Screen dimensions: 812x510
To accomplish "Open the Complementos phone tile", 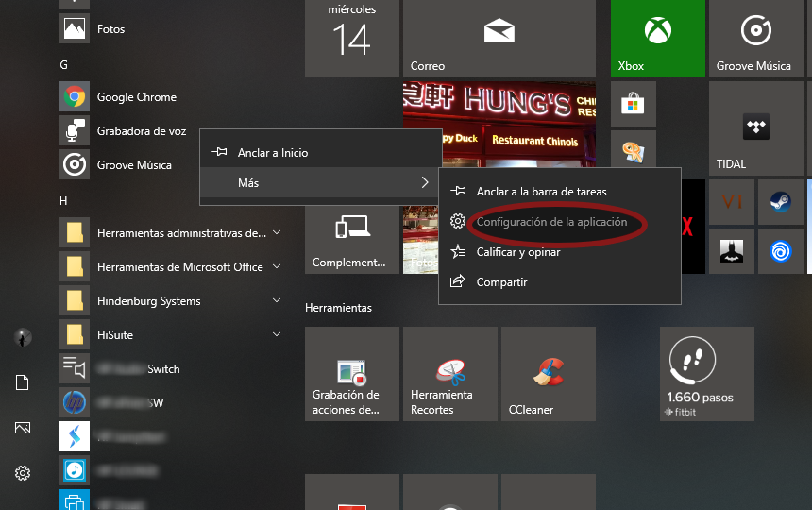I will 351,240.
